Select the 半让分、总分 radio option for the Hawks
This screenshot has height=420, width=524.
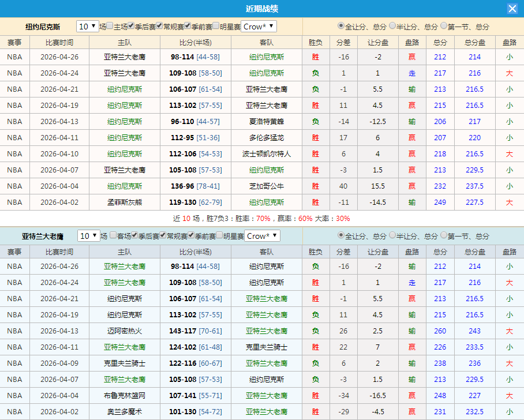[x=391, y=235]
